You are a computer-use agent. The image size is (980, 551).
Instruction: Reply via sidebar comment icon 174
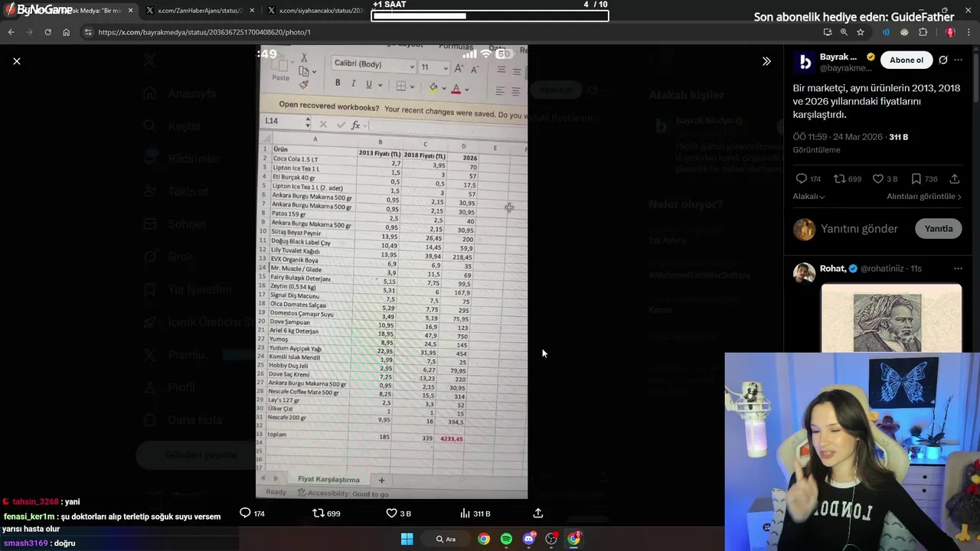click(x=808, y=179)
